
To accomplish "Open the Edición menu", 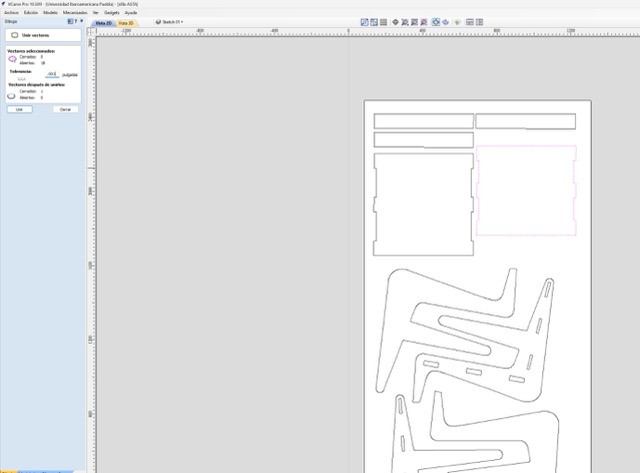I will [x=31, y=13].
